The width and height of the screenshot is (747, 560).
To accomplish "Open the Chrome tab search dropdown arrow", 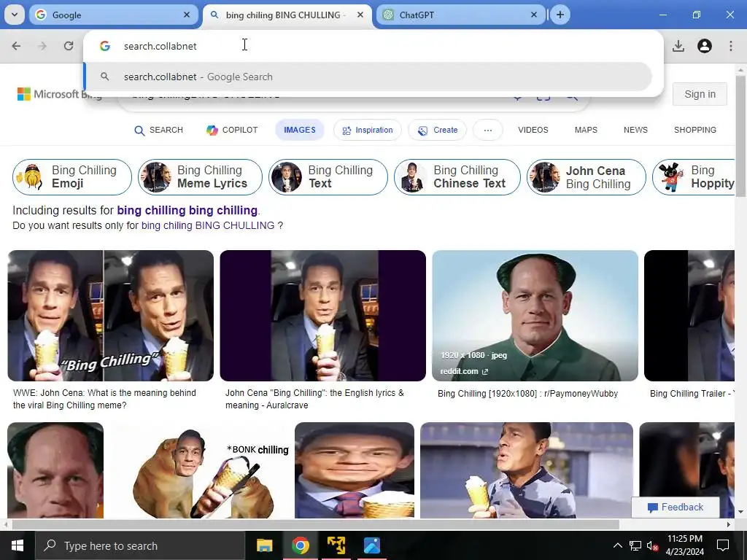I will tap(15, 15).
